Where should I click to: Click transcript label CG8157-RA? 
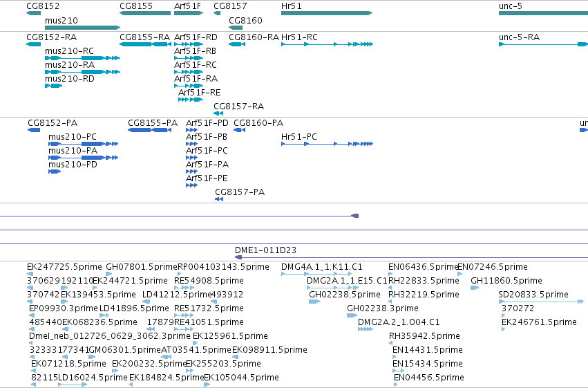click(x=239, y=107)
